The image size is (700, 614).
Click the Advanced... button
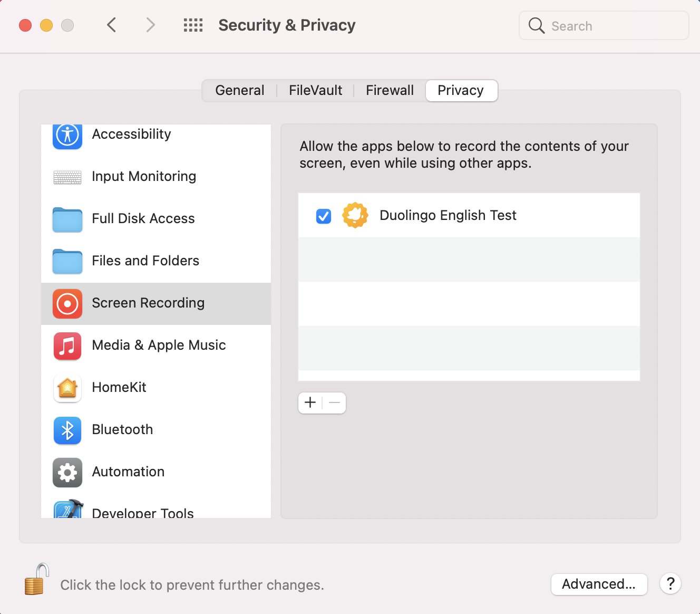[599, 584]
